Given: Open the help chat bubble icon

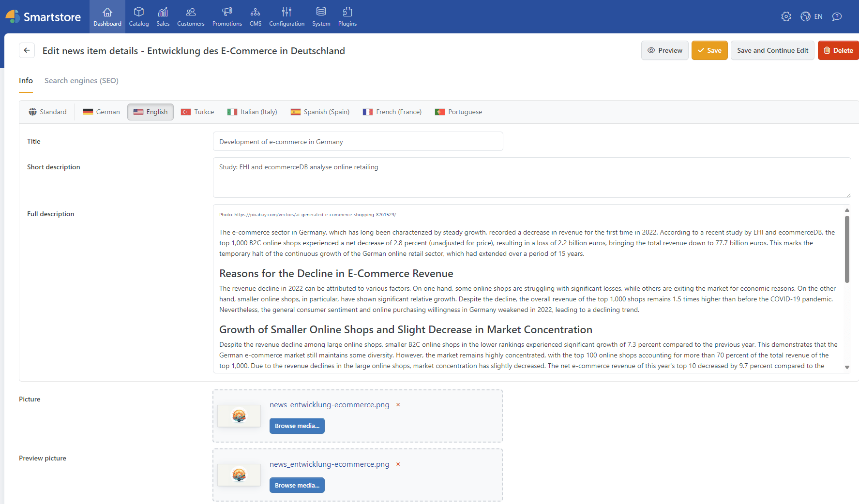Looking at the screenshot, I should [837, 16].
